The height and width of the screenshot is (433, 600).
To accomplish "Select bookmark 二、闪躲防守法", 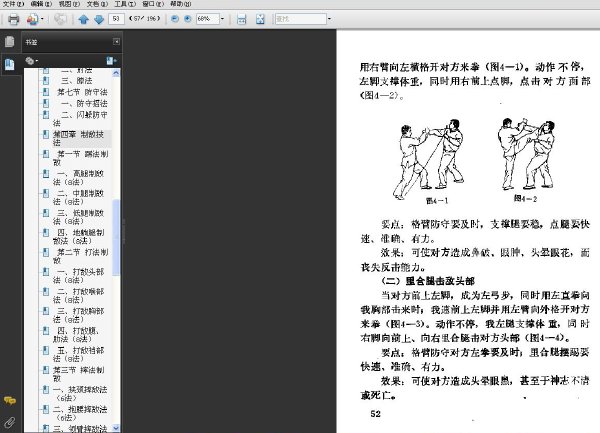I will 80,119.
